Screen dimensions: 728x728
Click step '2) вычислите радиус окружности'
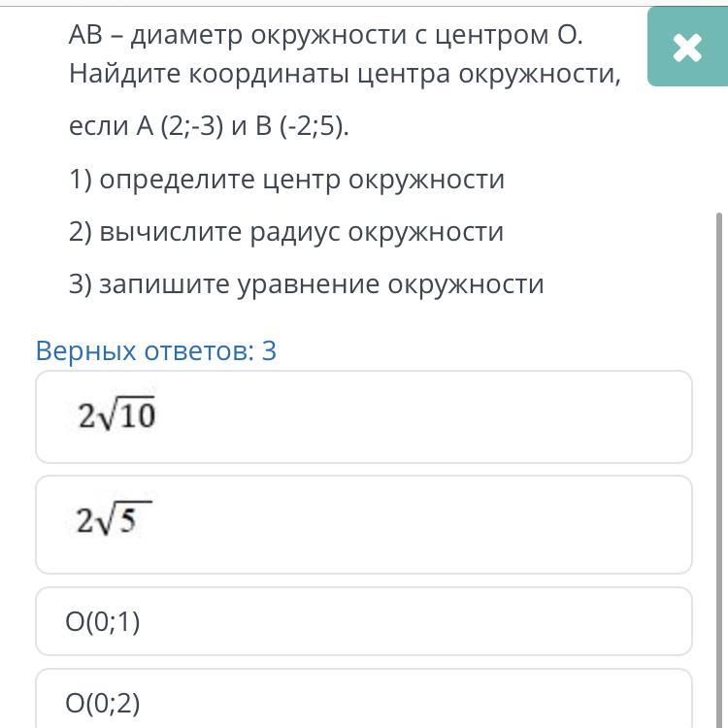coord(286,232)
